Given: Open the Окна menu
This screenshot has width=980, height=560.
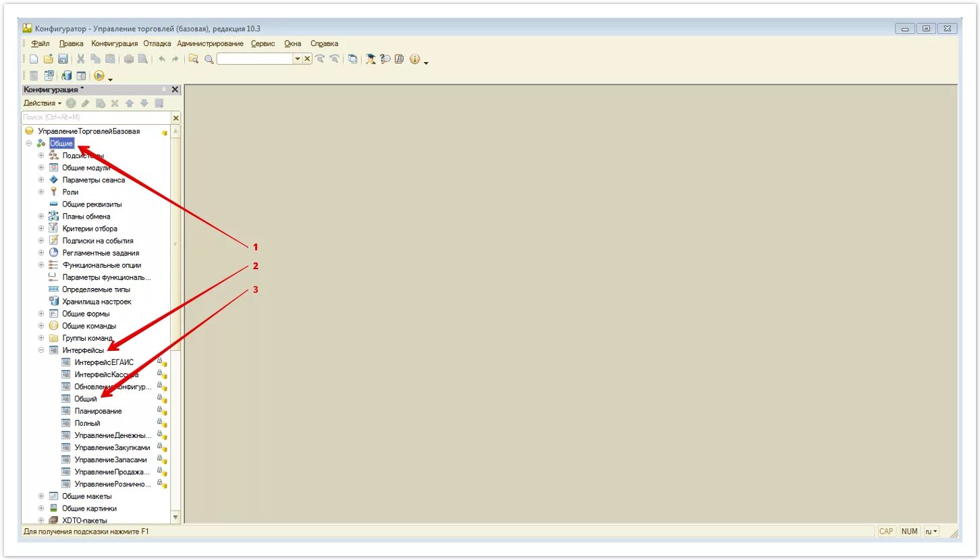Looking at the screenshot, I should point(293,44).
